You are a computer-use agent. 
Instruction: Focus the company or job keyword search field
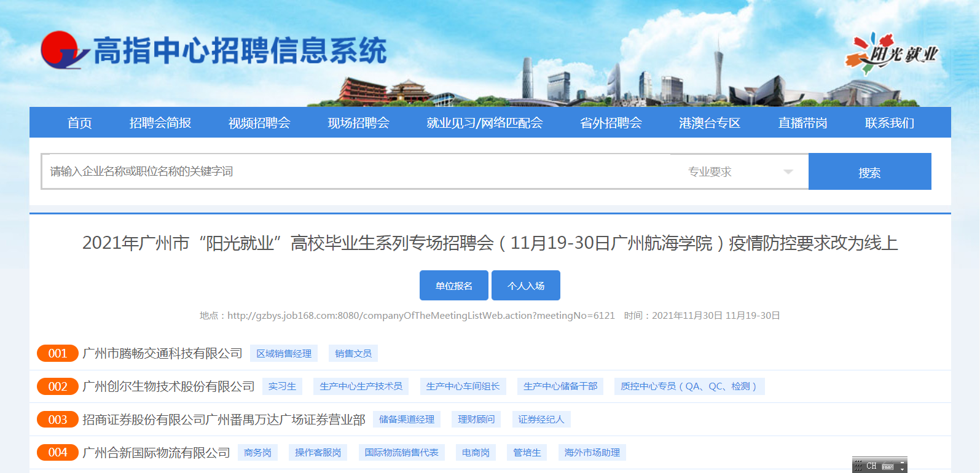click(x=356, y=171)
